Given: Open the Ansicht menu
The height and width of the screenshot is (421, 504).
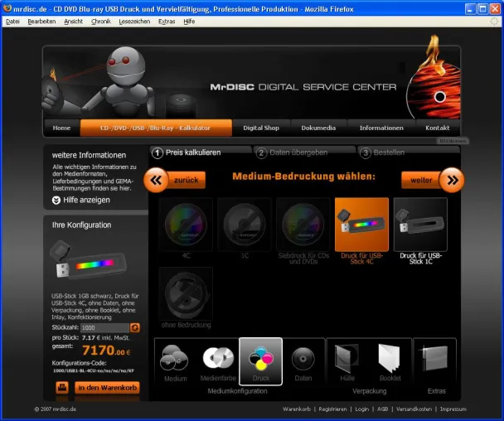Looking at the screenshot, I should pyautogui.click(x=73, y=22).
